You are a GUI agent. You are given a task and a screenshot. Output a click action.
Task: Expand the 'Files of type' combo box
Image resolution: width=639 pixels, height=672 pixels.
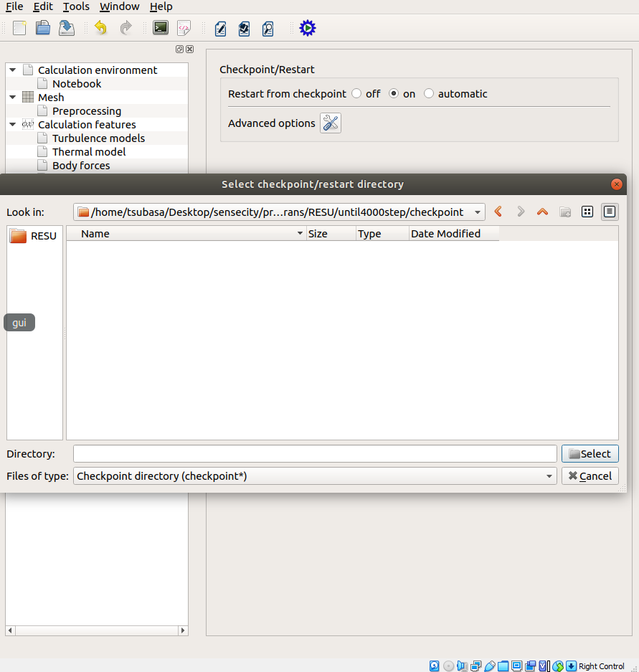click(x=549, y=476)
